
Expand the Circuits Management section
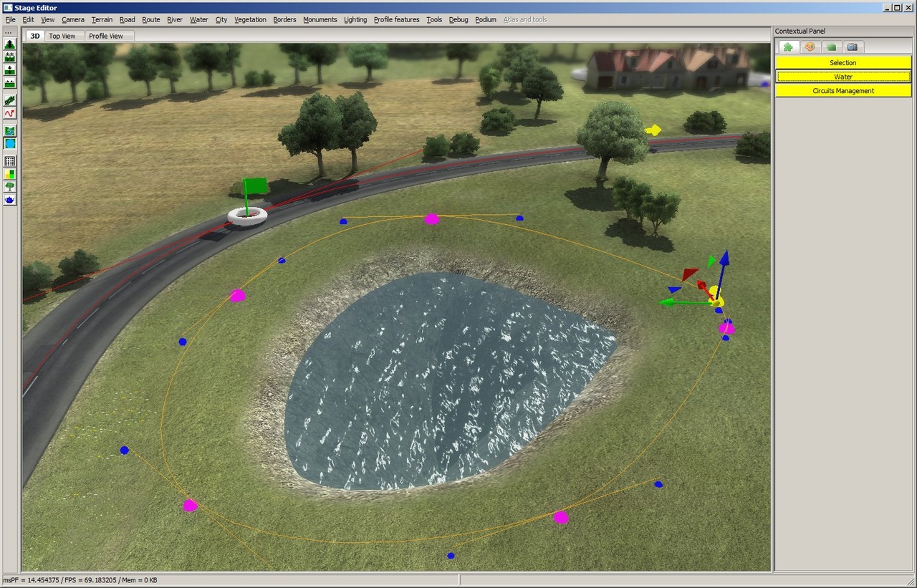(x=842, y=91)
